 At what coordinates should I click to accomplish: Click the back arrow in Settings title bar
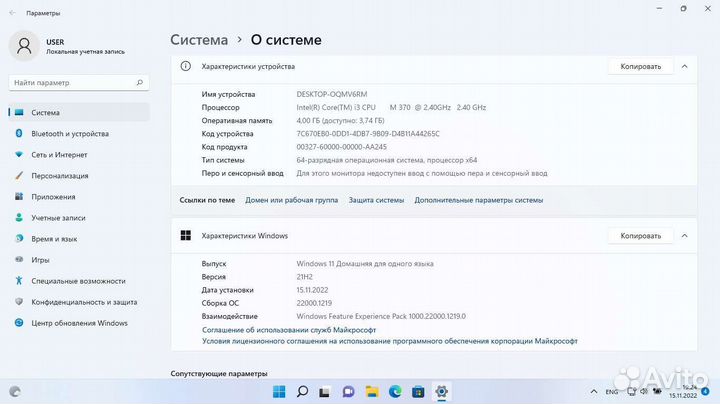click(12, 13)
